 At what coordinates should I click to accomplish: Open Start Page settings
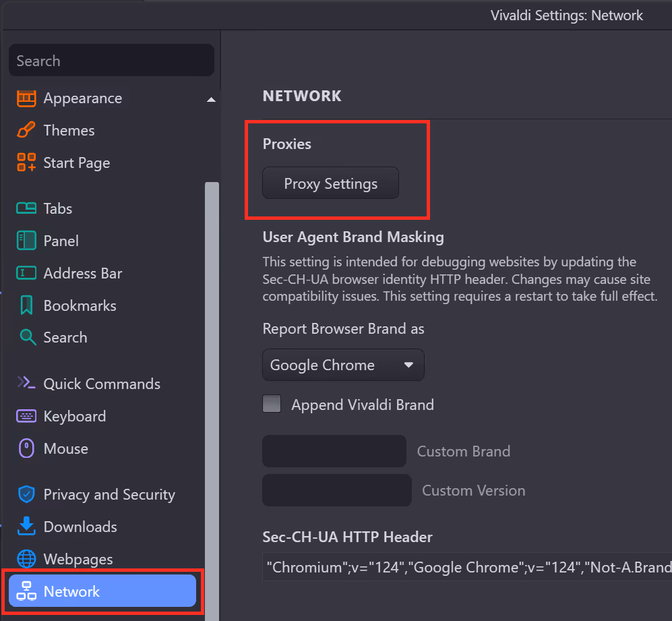coord(77,163)
